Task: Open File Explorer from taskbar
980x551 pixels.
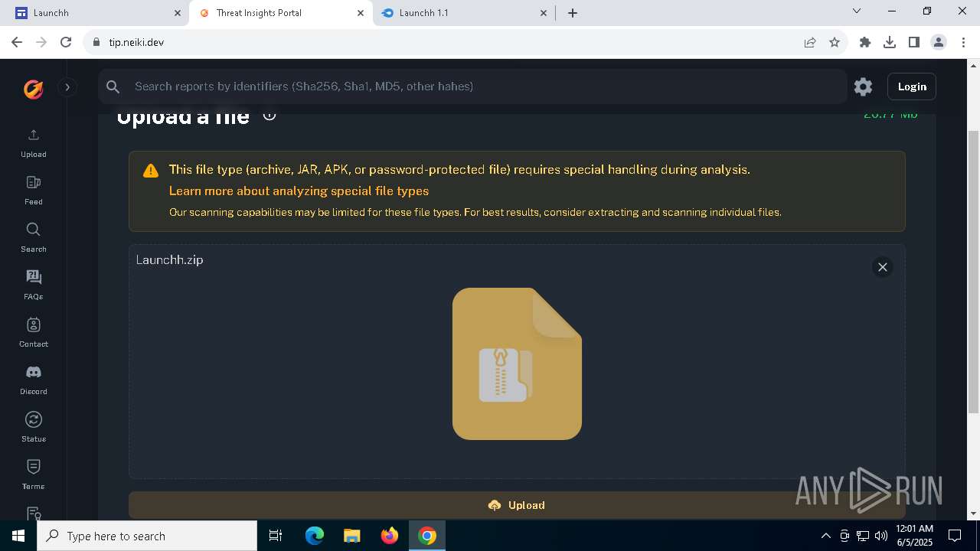Action: pos(351,536)
